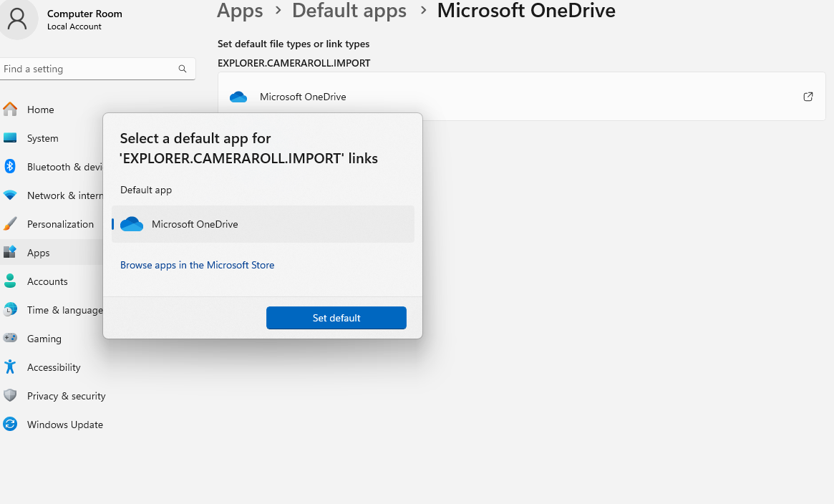Click the external link icon for EXPLORER.CAMERAROLL.IMPORT

pos(808,96)
